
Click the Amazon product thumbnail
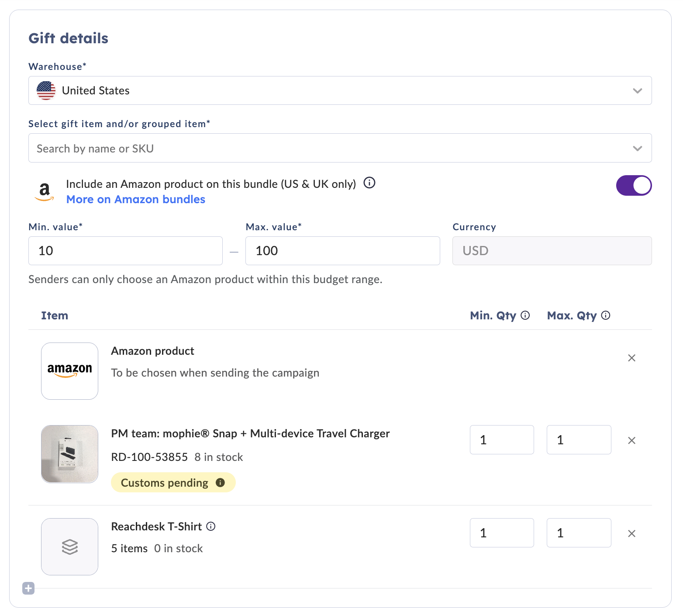tap(70, 371)
